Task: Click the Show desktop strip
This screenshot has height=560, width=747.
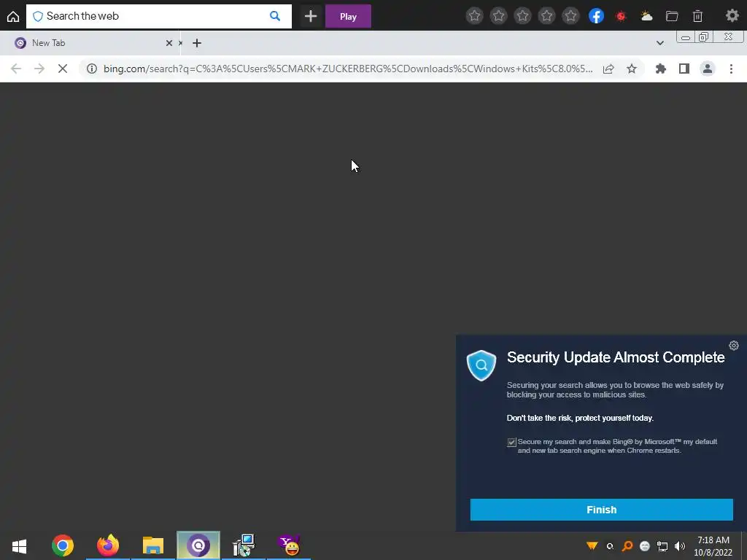Action: 743,545
